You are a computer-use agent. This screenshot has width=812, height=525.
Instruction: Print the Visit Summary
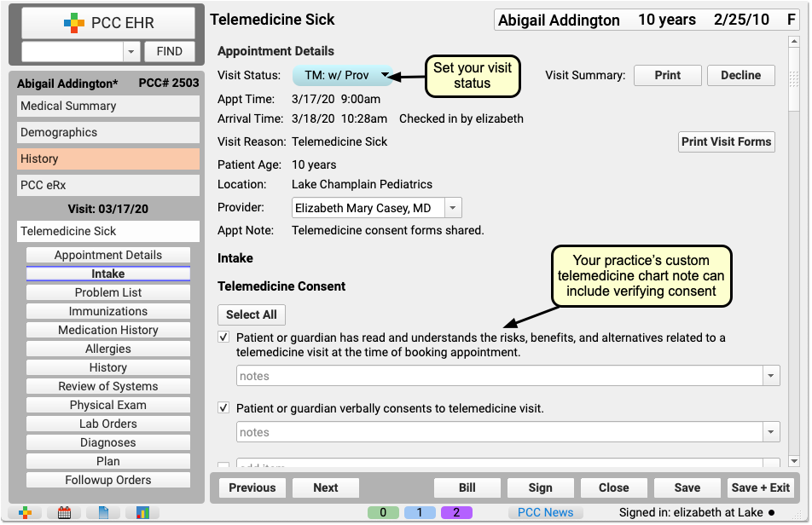coord(668,76)
